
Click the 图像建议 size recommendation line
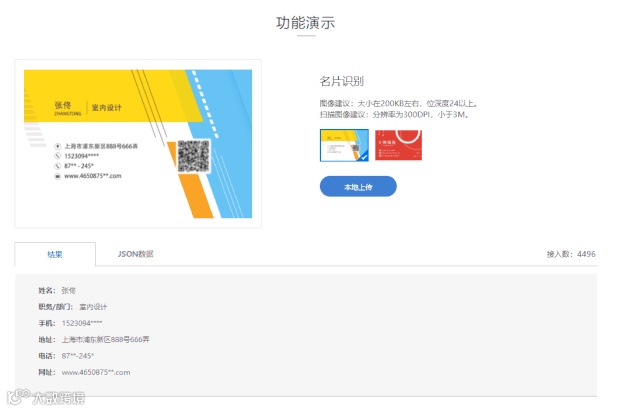pos(398,103)
